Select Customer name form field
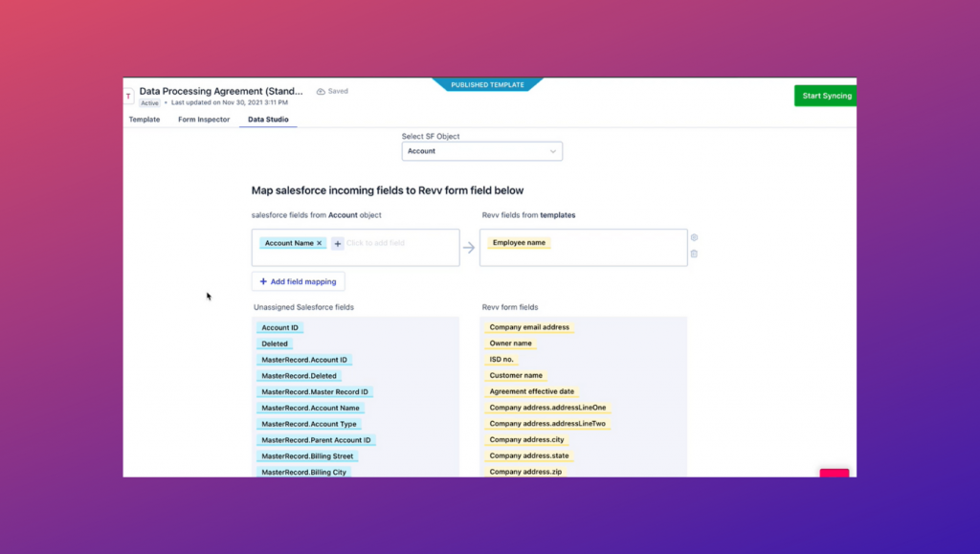 tap(516, 375)
